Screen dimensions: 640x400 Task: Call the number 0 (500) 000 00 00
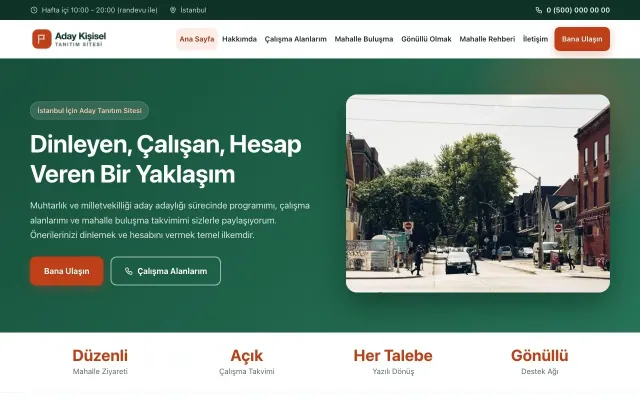pos(578,10)
